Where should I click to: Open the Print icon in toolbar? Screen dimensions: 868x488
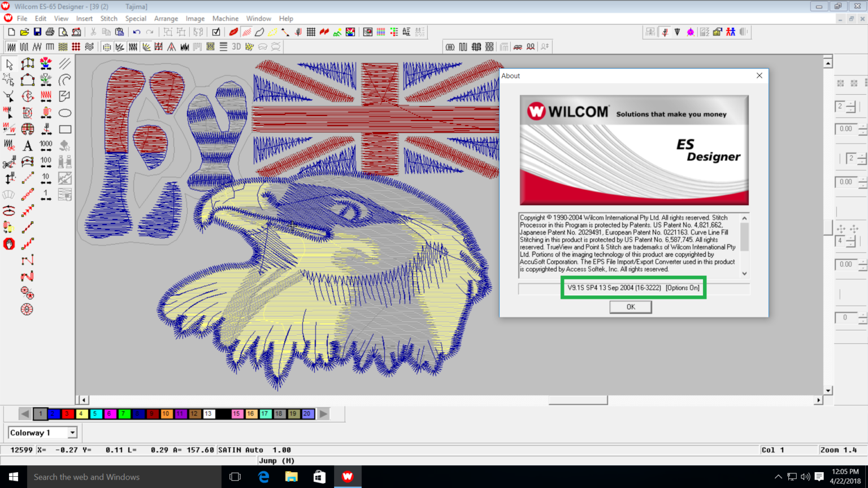point(50,32)
